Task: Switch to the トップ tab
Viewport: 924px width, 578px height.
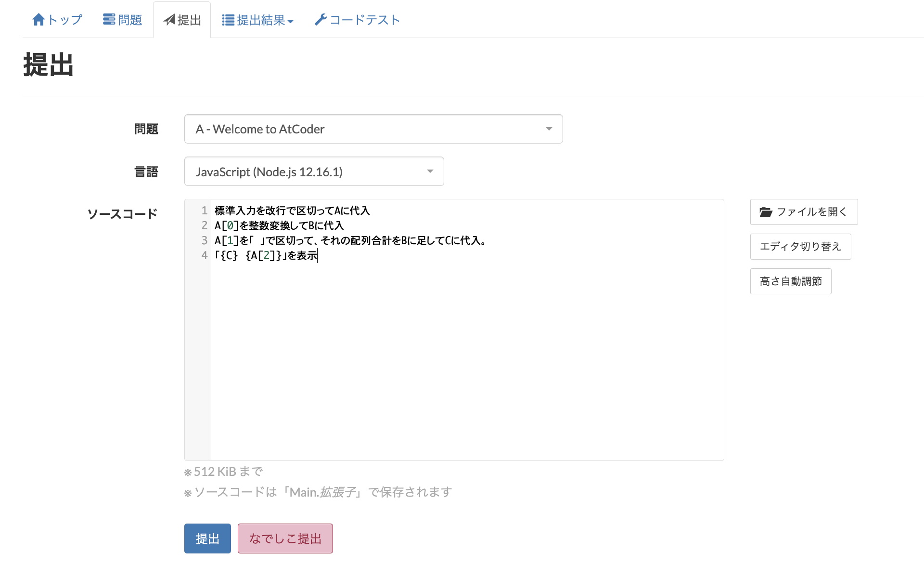Action: (x=56, y=19)
